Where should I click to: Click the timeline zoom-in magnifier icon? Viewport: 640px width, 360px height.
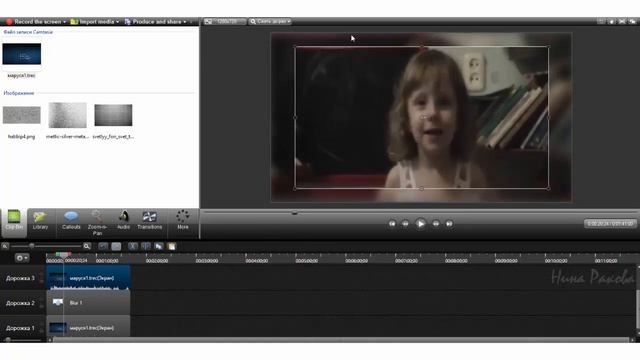pyautogui.click(x=87, y=246)
